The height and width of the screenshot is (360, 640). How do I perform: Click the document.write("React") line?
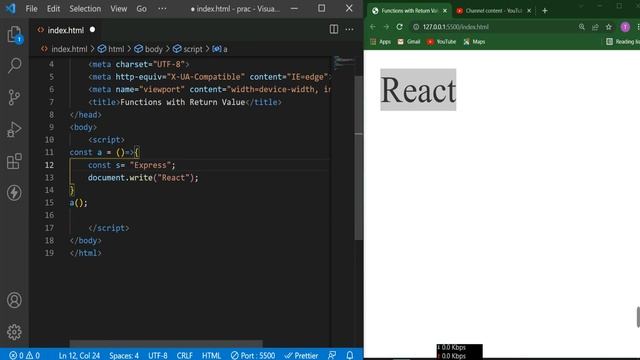pos(143,178)
